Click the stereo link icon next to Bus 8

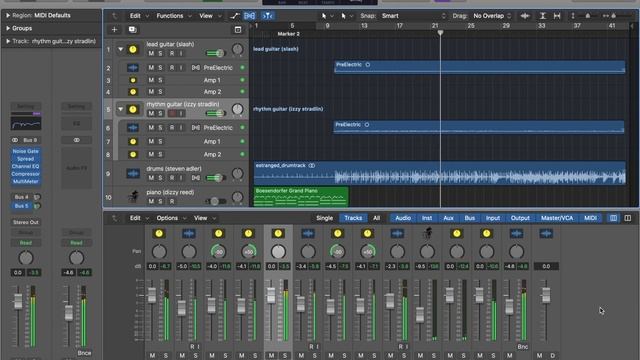[x=15, y=140]
